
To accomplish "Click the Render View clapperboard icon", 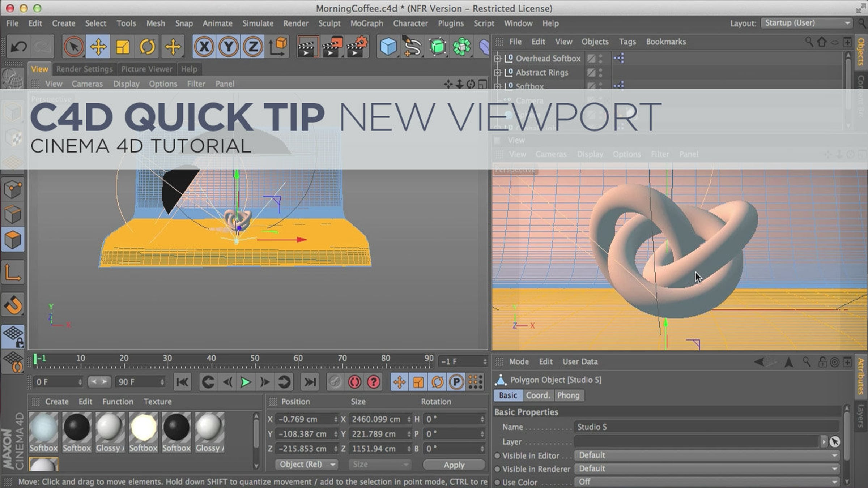I will [x=307, y=47].
